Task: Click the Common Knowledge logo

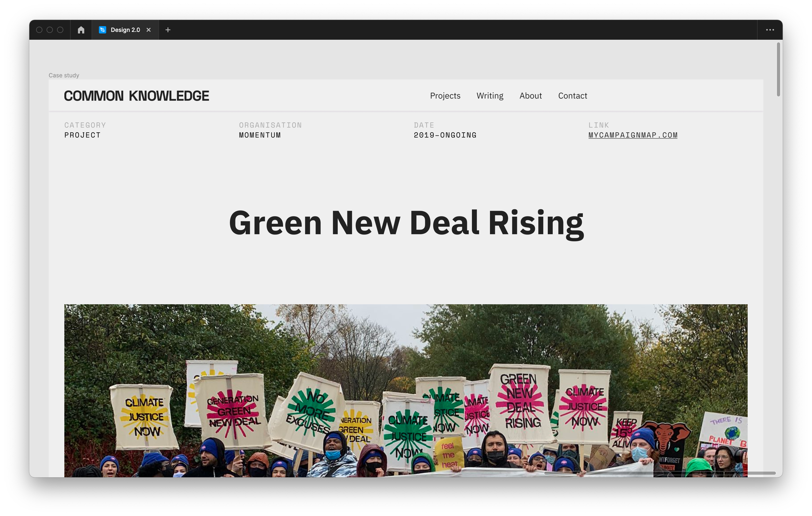Action: pos(137,96)
